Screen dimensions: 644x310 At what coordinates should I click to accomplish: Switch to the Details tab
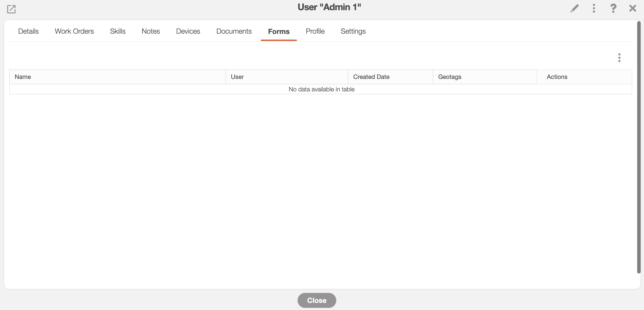[28, 31]
